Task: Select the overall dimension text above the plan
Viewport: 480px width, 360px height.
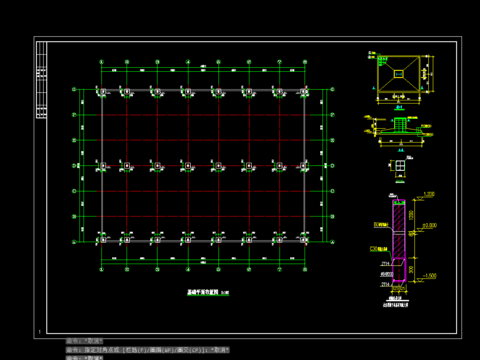Action: [x=203, y=66]
